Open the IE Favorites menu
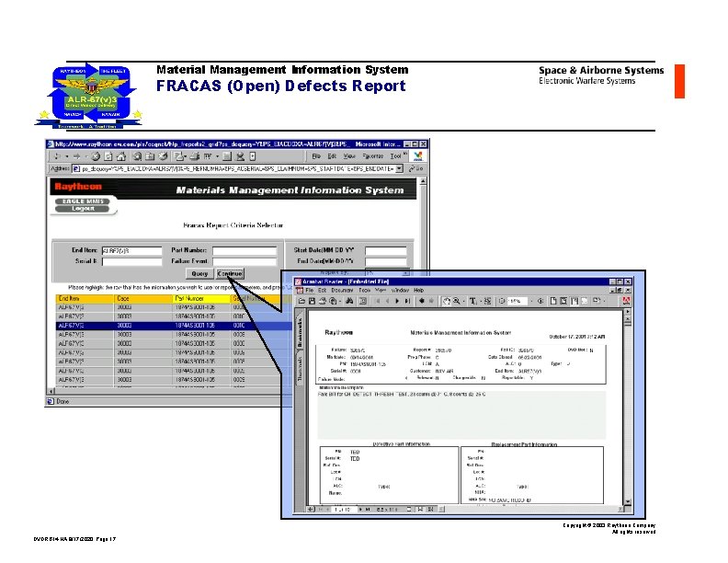The image size is (728, 563). point(373,156)
